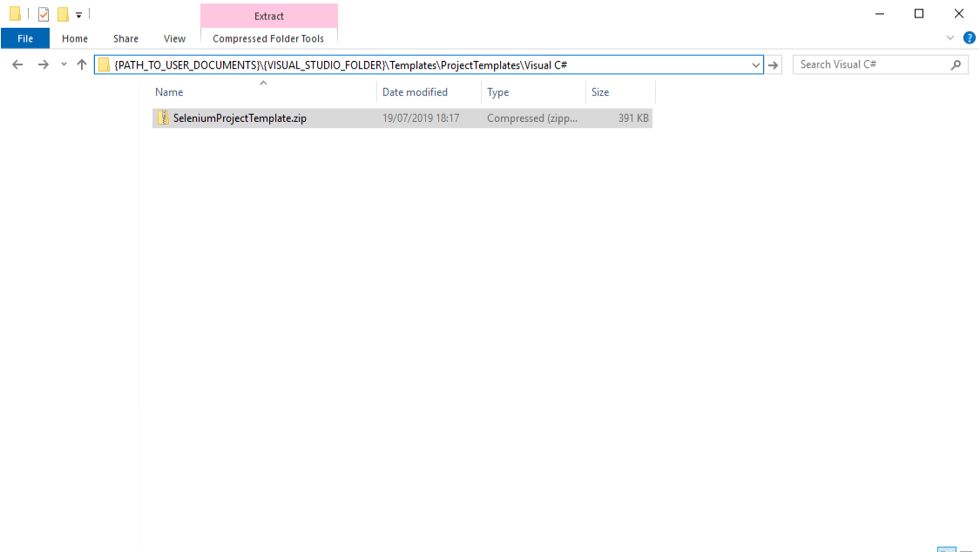Click the magnifier icon in search box

(x=956, y=64)
